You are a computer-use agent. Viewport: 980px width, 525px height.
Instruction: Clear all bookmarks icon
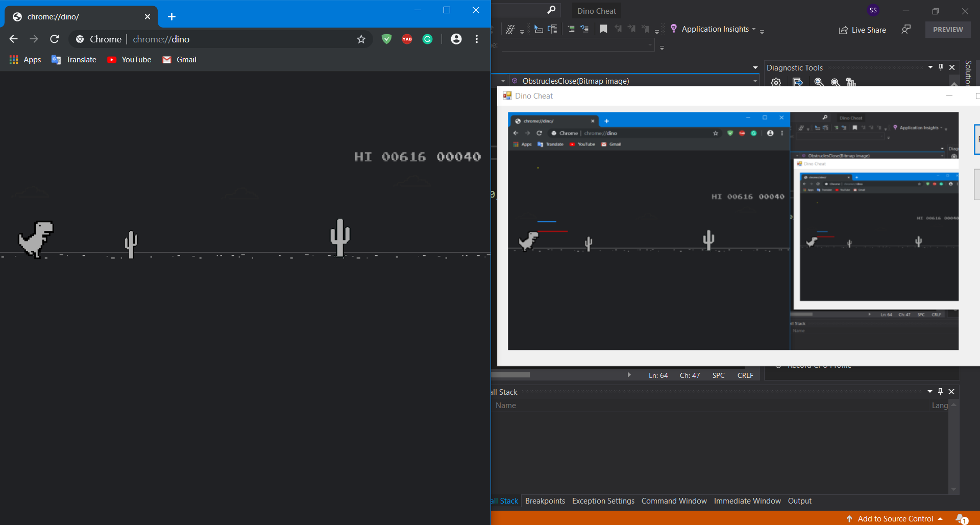(x=646, y=29)
